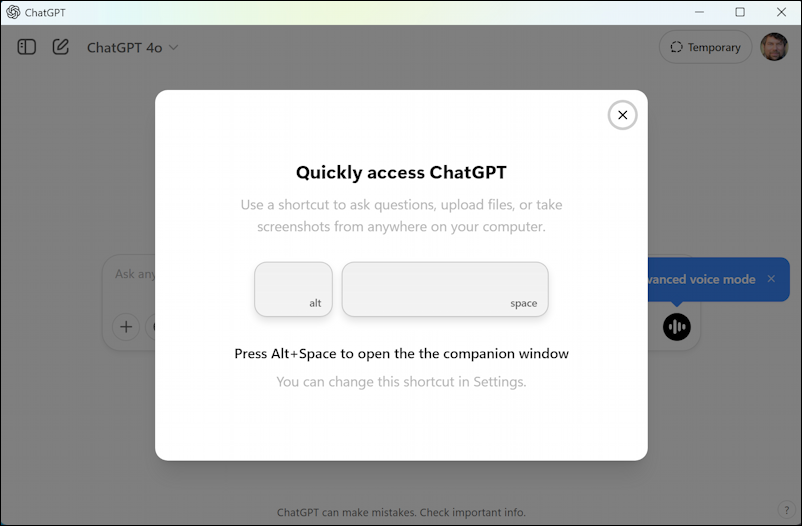Click the plus attach button in the prompt box
The height and width of the screenshot is (526, 802).
tap(126, 326)
